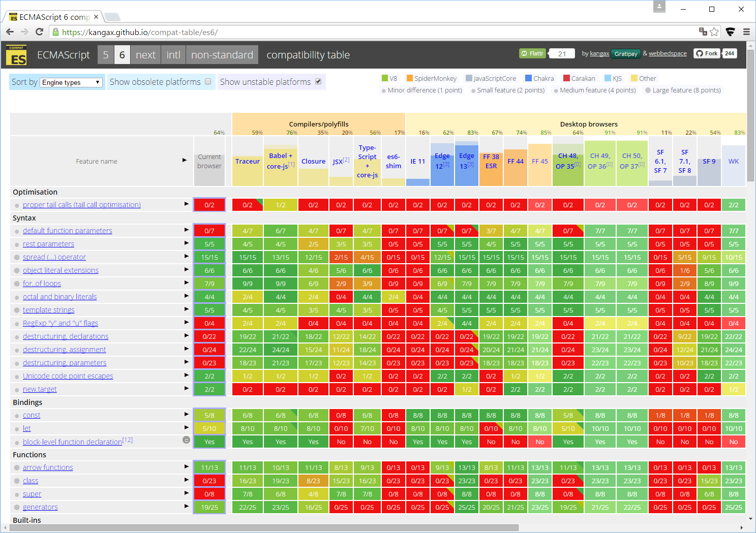The image size is (756, 533).
Task: Open object literal extensions link
Action: 61,270
